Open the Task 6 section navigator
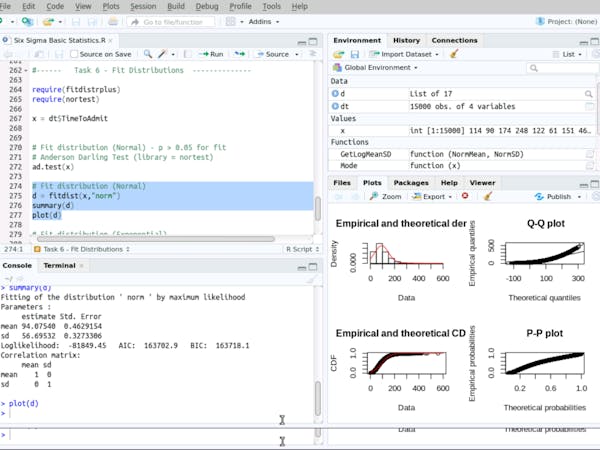The height and width of the screenshot is (450, 600). [82, 249]
